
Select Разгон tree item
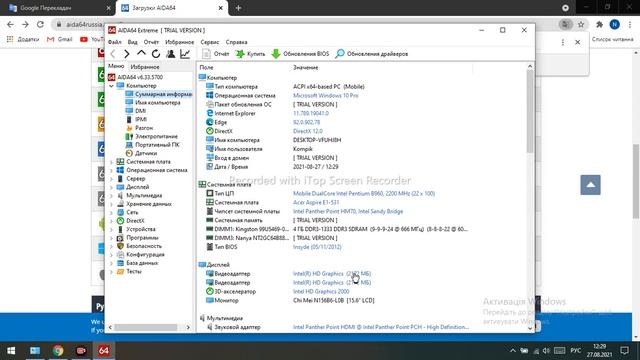click(x=139, y=128)
